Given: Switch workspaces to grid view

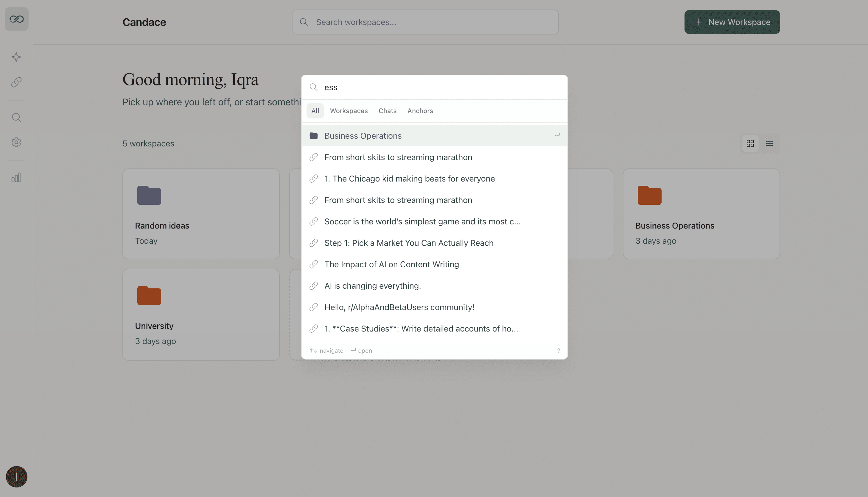Looking at the screenshot, I should coord(750,143).
